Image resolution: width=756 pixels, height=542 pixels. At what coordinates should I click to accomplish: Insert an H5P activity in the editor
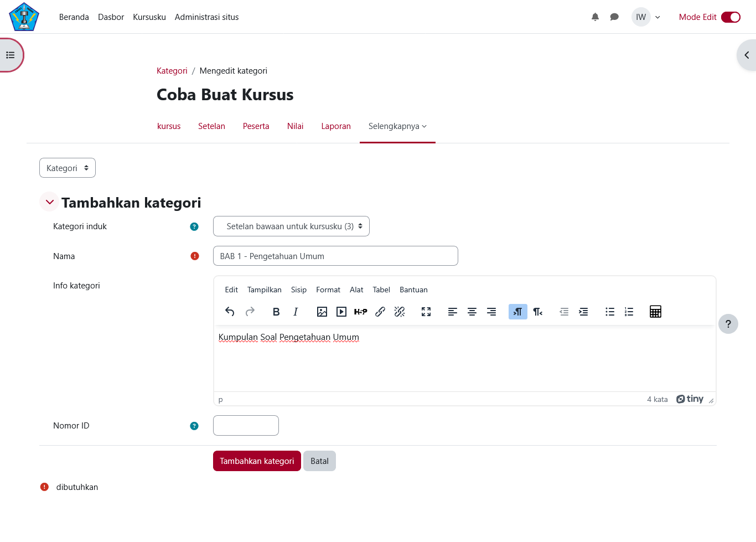click(360, 312)
